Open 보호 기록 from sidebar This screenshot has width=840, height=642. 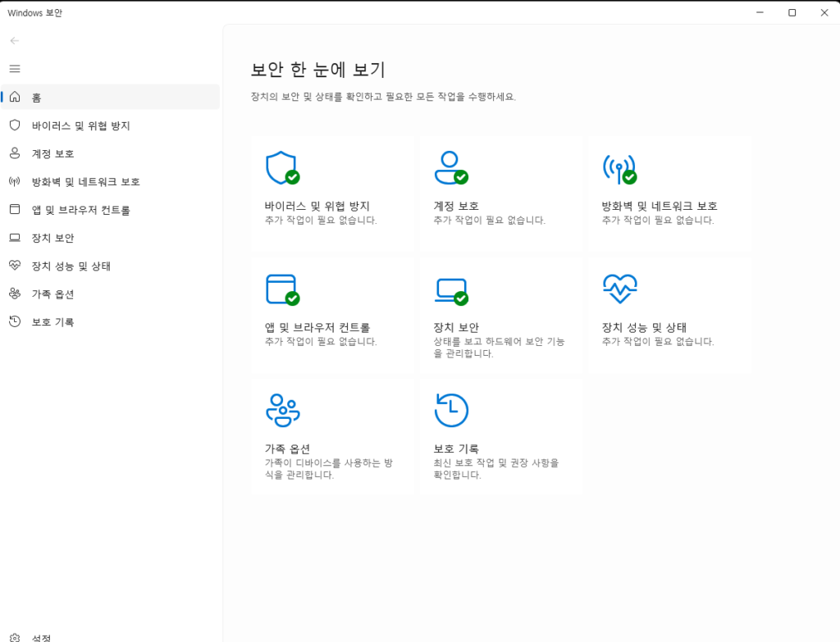111,321
